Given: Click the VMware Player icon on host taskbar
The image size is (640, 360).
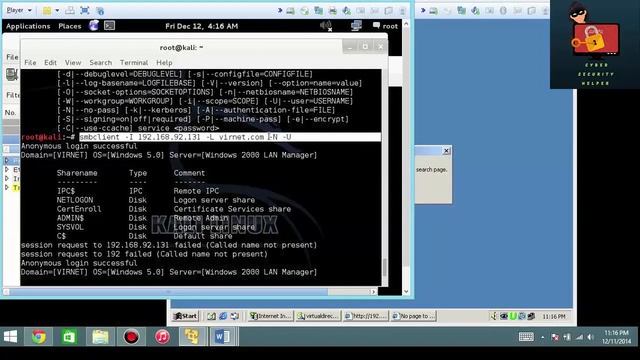Looking at the screenshot, I should coord(192,337).
